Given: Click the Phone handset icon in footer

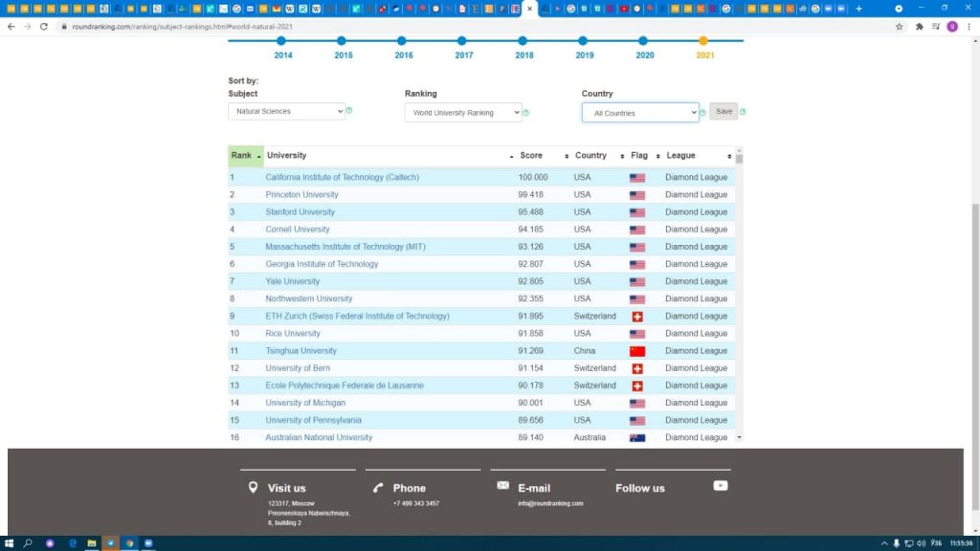Looking at the screenshot, I should (x=378, y=487).
